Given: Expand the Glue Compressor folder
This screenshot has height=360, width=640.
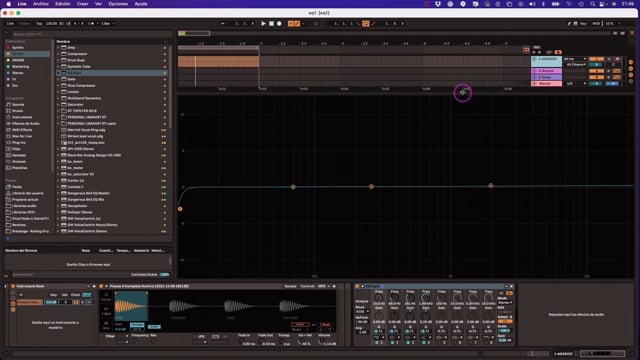Looking at the screenshot, I should point(58,86).
